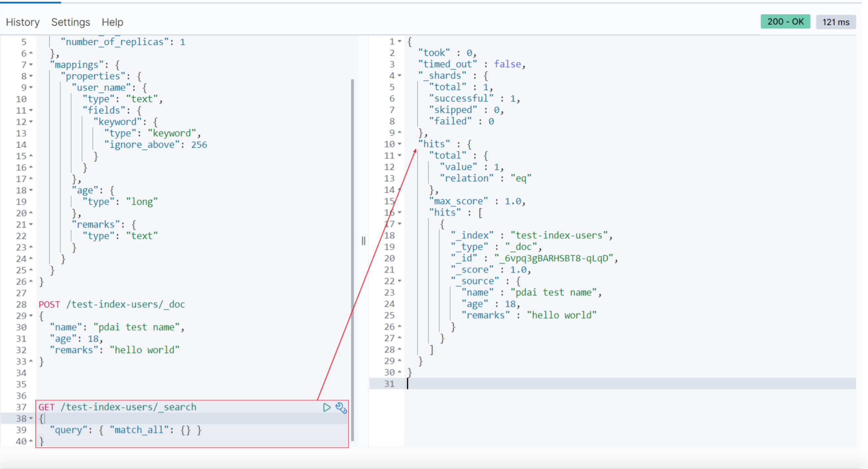
Task: Collapse the POST body at editor line 29
Action: click(31, 315)
